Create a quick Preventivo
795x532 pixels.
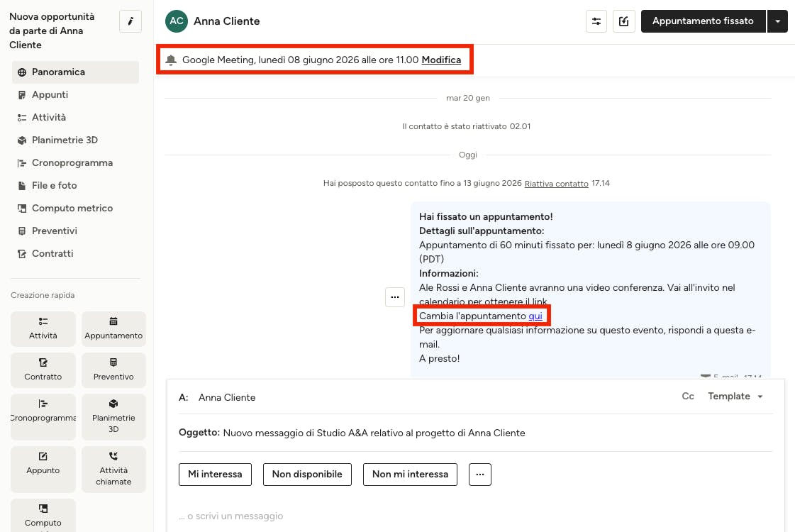113,370
